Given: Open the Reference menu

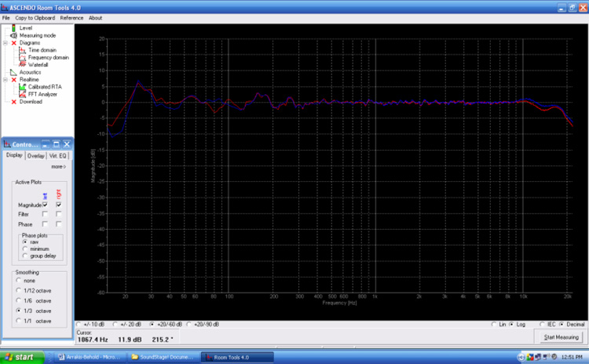Looking at the screenshot, I should coord(71,17).
